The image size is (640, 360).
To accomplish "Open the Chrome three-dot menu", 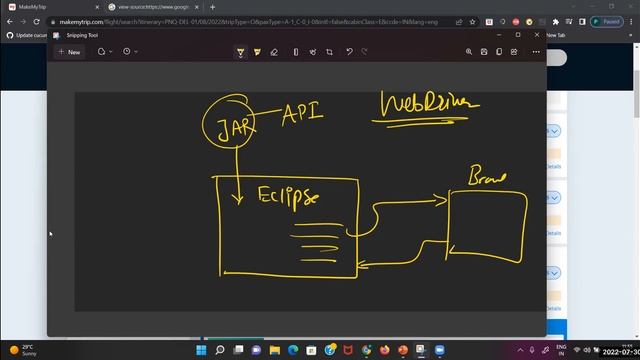I will (631, 22).
